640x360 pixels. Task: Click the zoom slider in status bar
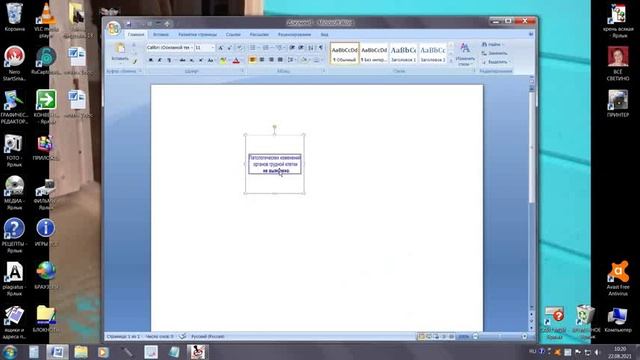(500, 336)
